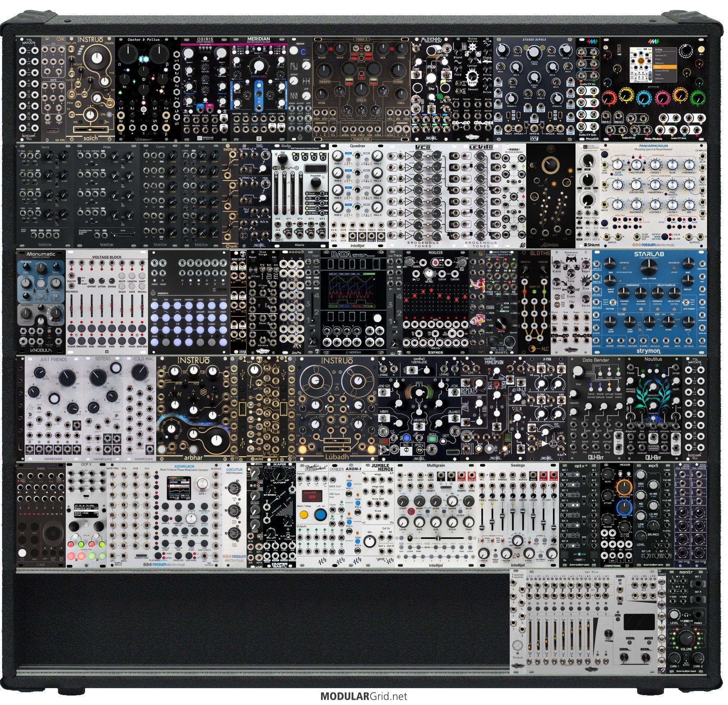Select the orange Threshold knob on Messor
Image resolution: width=728 pixels, height=705 pixels.
[624, 487]
